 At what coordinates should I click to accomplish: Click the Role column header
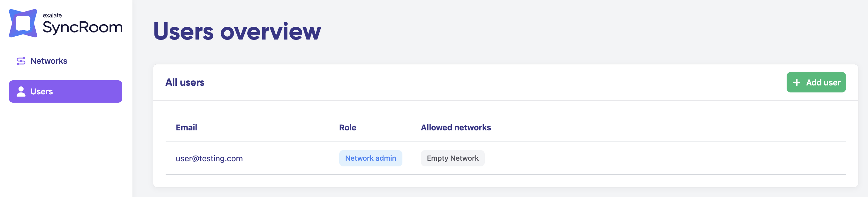348,128
